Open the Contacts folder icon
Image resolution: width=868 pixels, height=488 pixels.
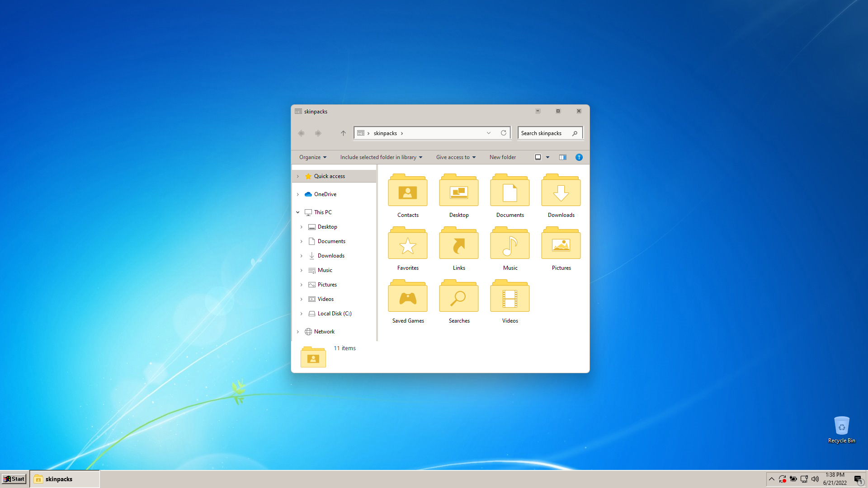tap(407, 192)
